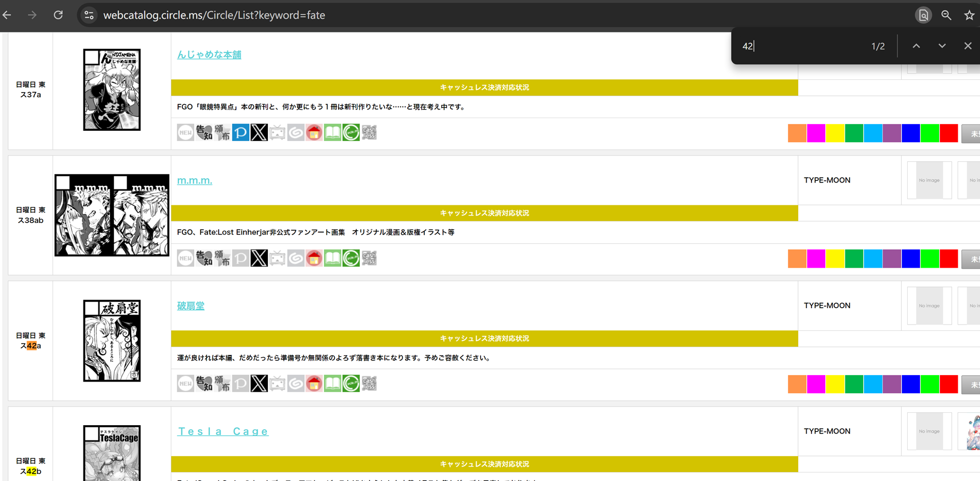Viewport: 980px width, 481px height.
Task: Click Niconico TV icon in 破扇堂 row
Action: click(277, 384)
